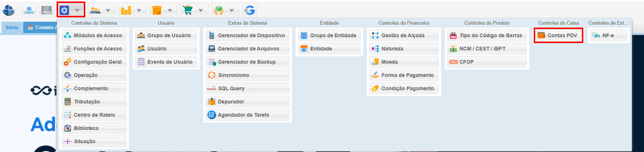Click the blue refresh sync icon
This screenshot has width=644, height=152.
coord(250,10)
